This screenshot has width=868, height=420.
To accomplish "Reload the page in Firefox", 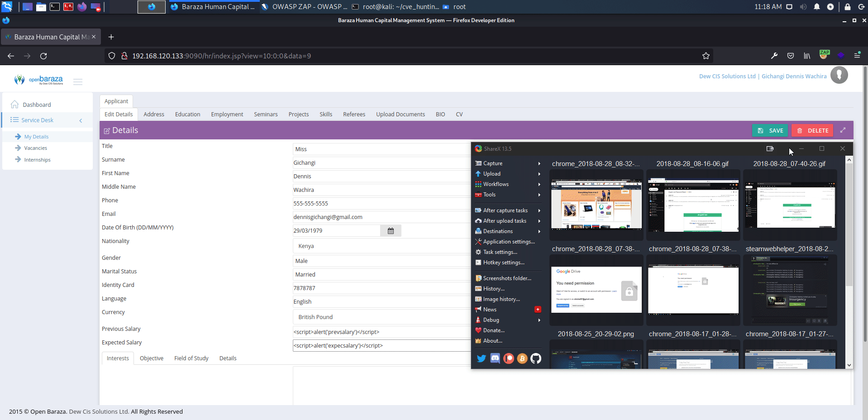I will click(43, 56).
